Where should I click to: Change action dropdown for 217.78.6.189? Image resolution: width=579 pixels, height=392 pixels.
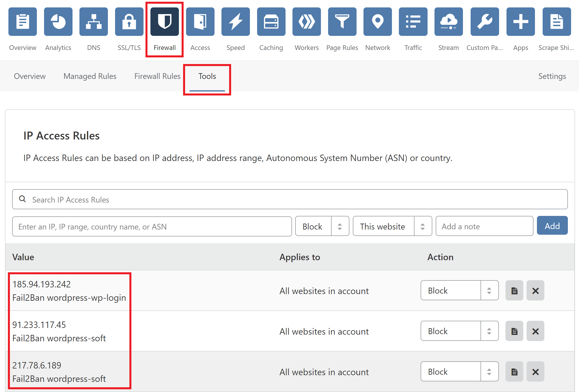(x=460, y=371)
